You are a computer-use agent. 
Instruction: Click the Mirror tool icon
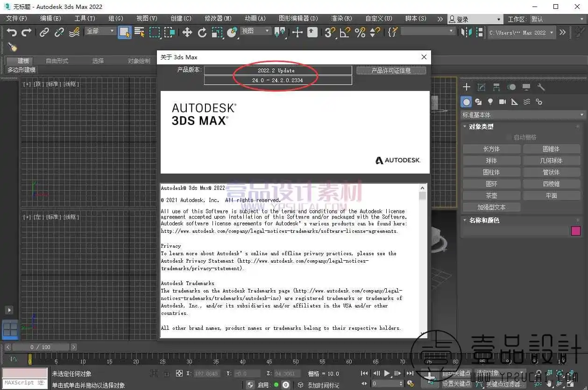[466, 32]
